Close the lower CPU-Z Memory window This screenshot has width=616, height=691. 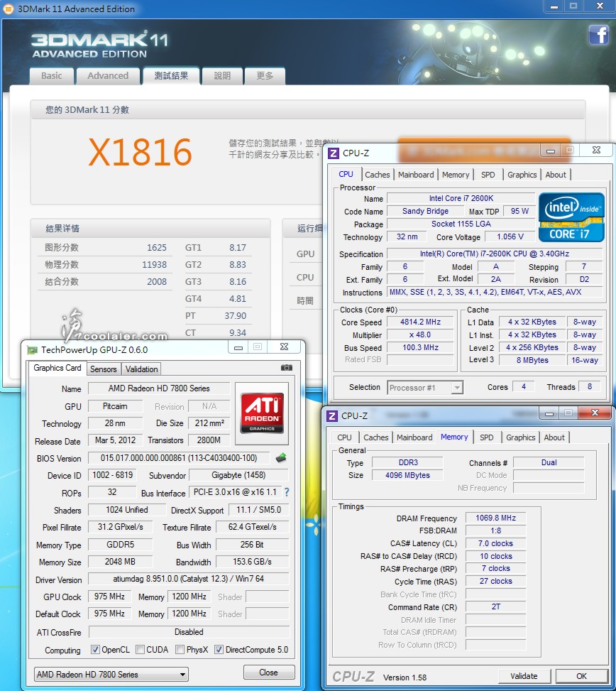click(x=595, y=413)
